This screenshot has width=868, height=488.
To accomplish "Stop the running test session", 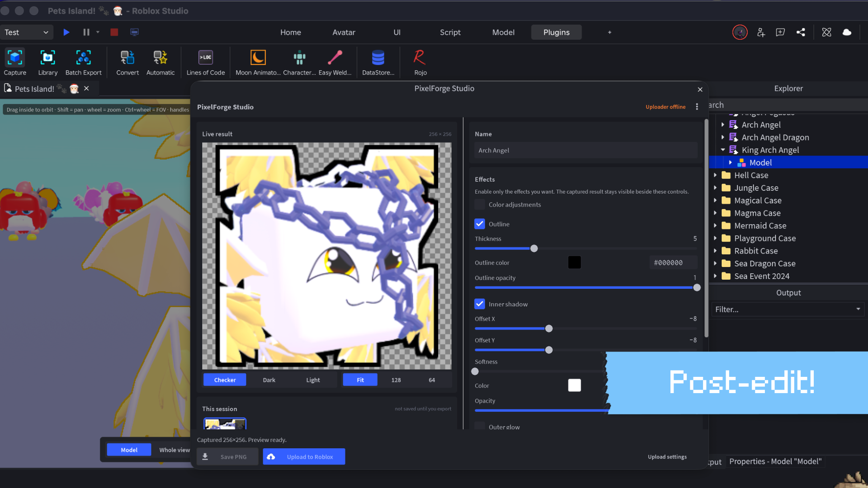I will click(114, 32).
